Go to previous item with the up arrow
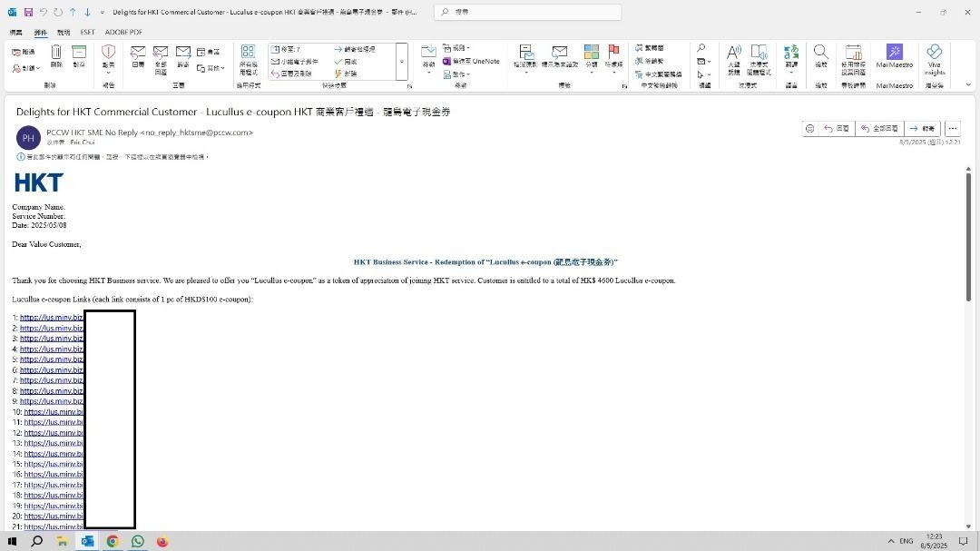 73,12
